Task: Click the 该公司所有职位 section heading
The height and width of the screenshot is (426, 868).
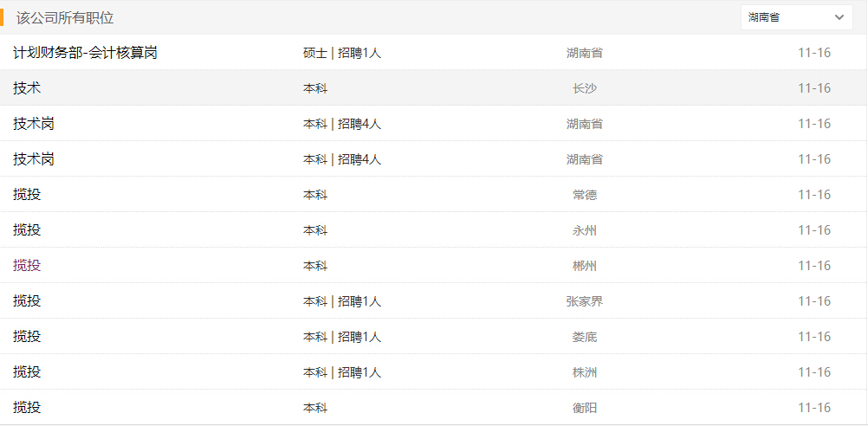Action: (x=65, y=17)
